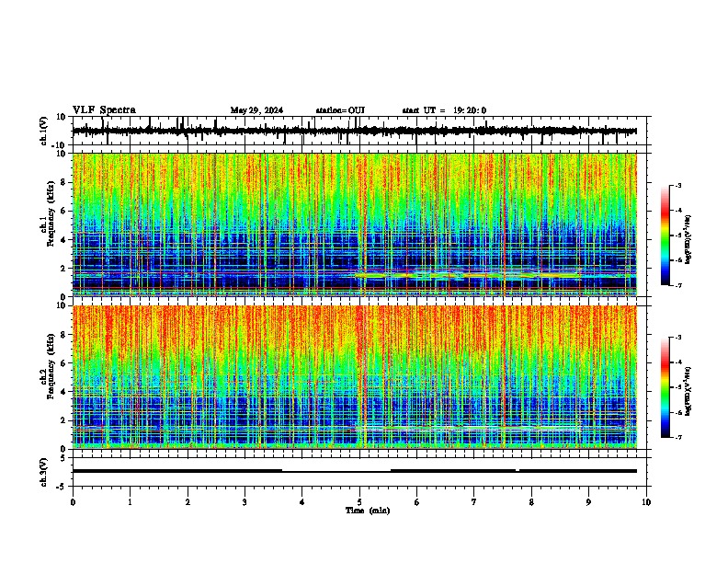
Task: Click the 'start UT = 19:20:0' text
Action: click(x=444, y=110)
